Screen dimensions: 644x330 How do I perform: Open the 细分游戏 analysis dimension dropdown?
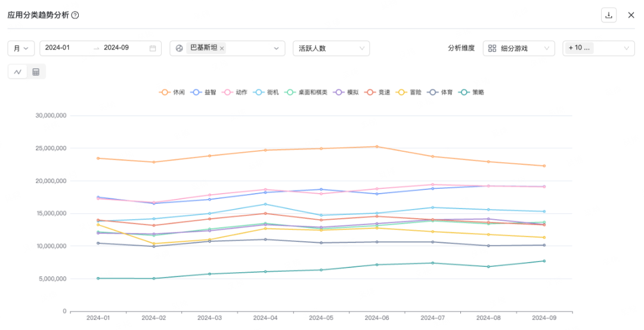tap(519, 48)
